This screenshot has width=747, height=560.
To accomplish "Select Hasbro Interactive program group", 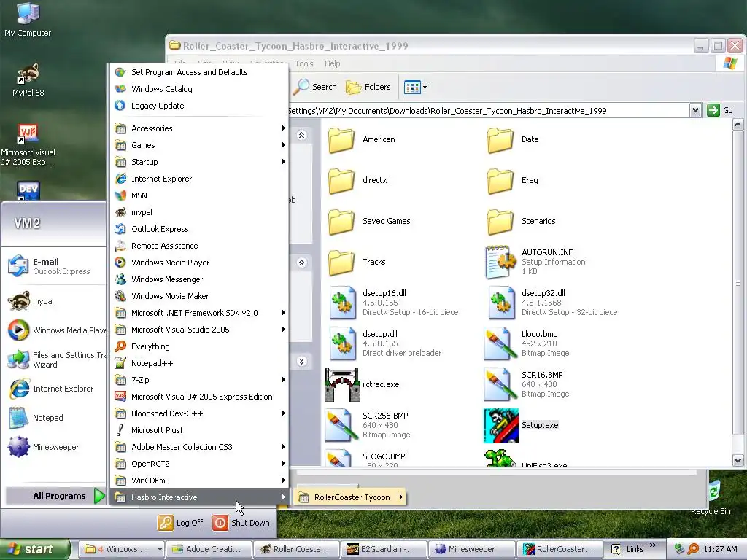I will pyautogui.click(x=199, y=497).
